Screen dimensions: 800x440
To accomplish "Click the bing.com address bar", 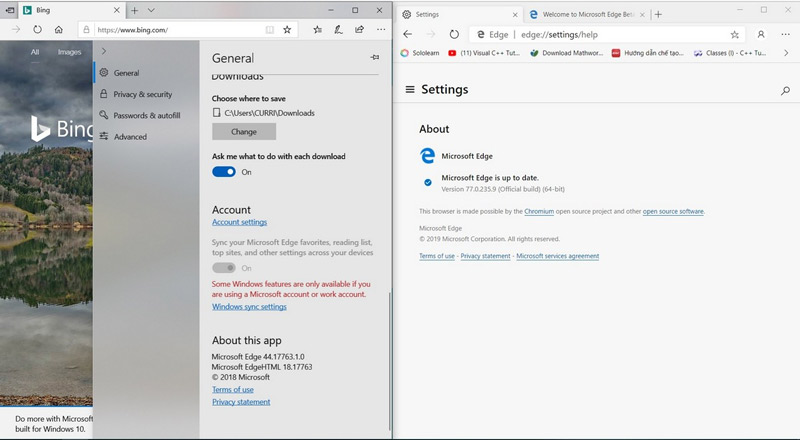I will tap(175, 30).
